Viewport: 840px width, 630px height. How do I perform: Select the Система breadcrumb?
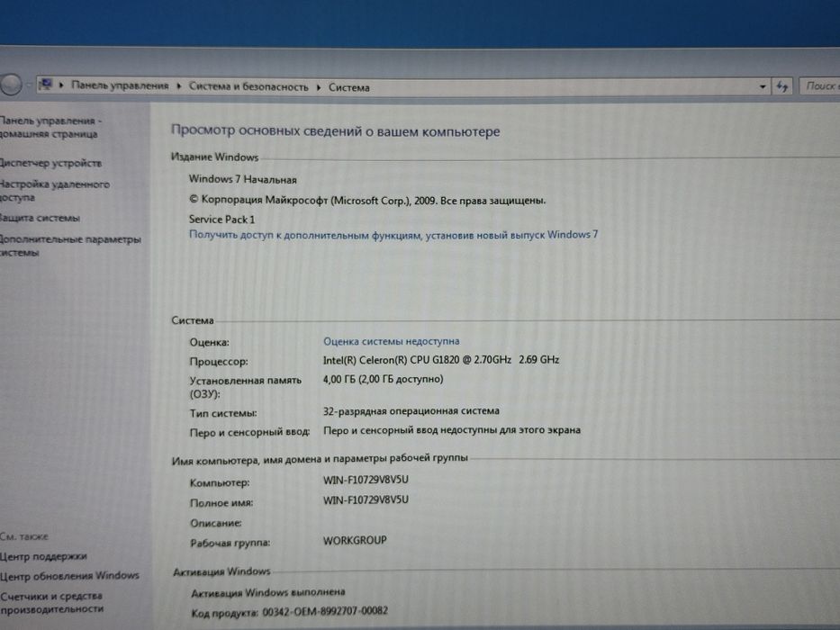point(348,87)
